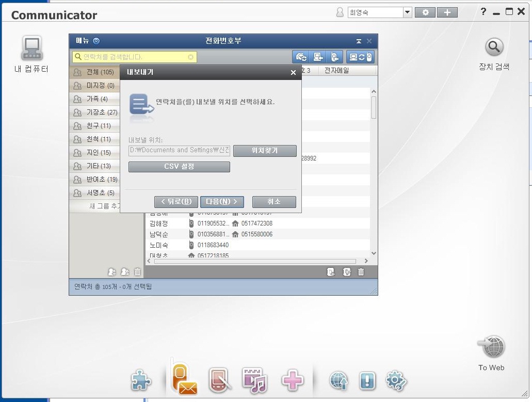The image size is (532, 402).
Task: Click the 전자메일 column header
Action: [x=336, y=71]
